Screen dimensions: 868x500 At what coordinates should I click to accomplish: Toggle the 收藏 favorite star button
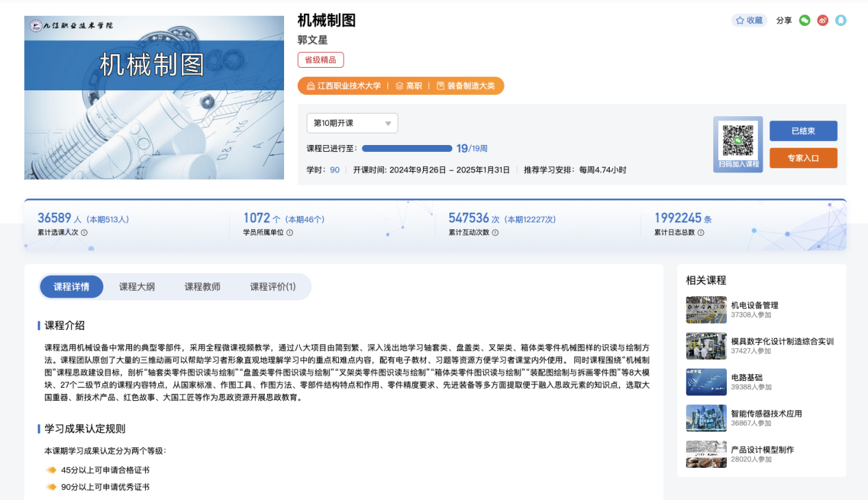click(749, 21)
